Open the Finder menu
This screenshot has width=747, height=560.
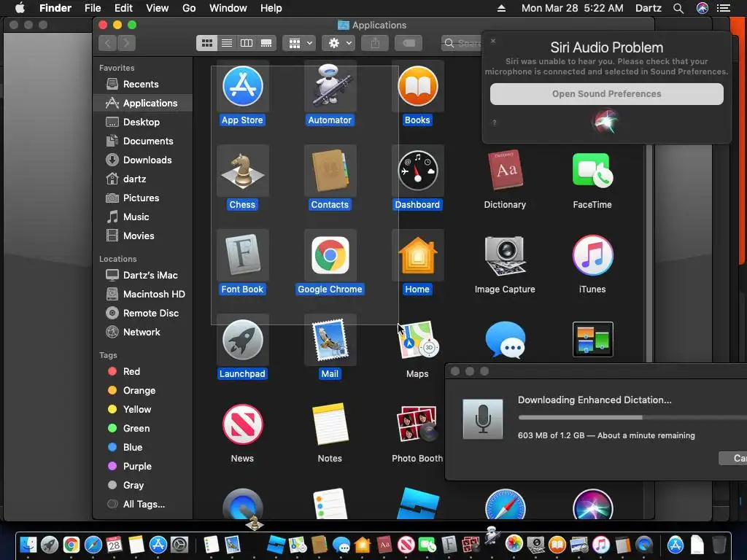[x=55, y=8]
